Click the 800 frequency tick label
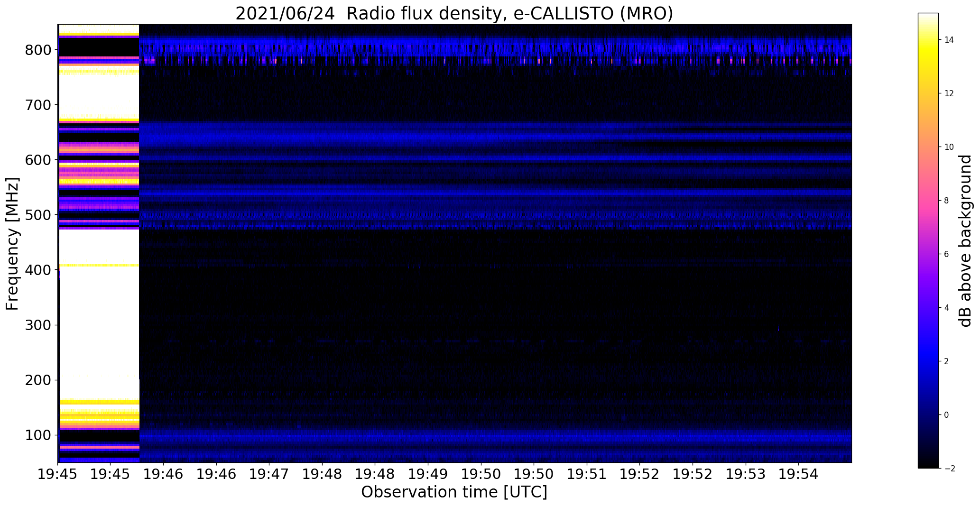 38,50
